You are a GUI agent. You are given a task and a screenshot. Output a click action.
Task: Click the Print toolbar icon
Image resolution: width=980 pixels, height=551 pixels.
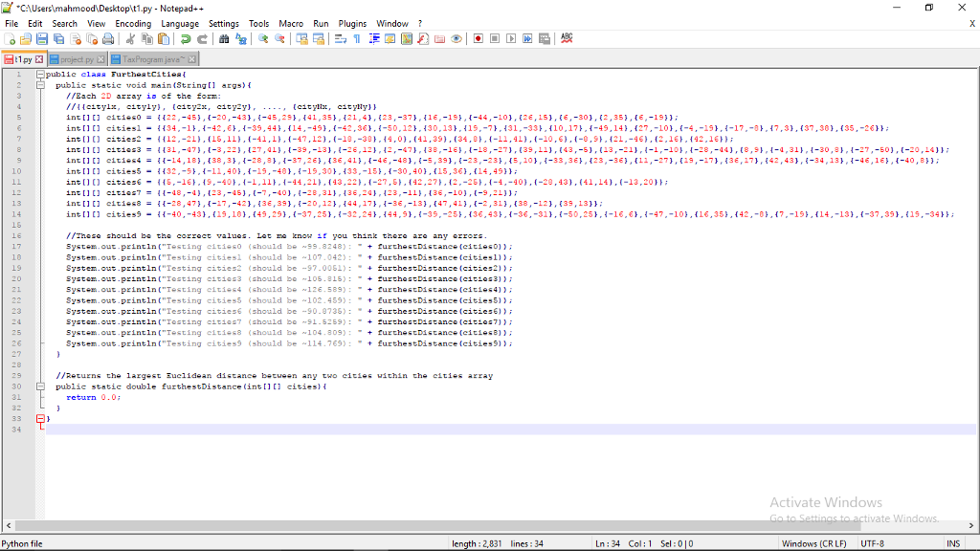click(109, 38)
